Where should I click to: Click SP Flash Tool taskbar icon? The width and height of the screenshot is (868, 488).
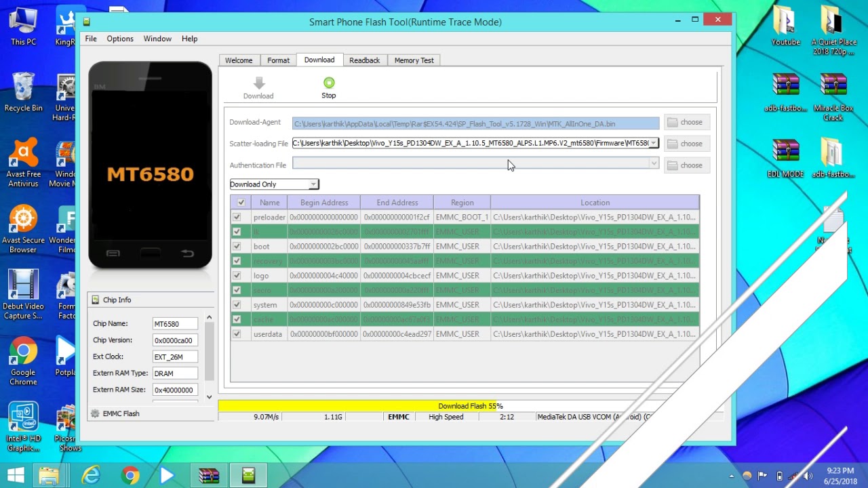[248, 476]
